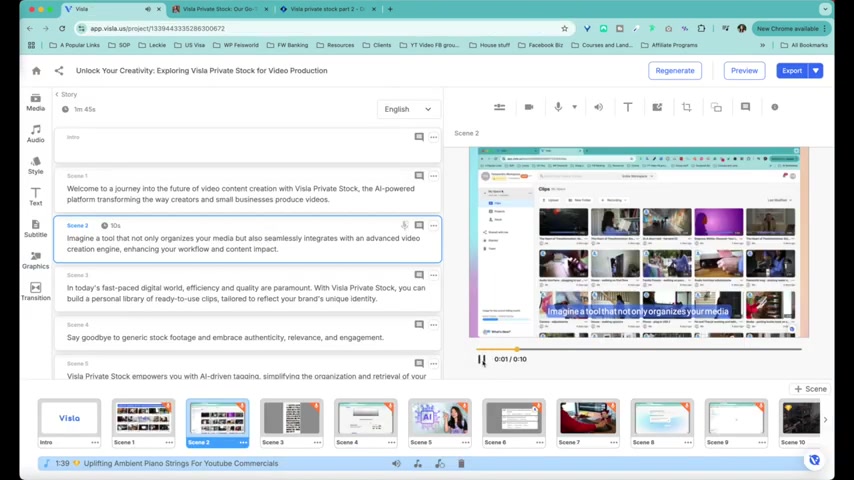This screenshot has width=854, height=480.
Task: Open the language dropdown showing English
Action: [408, 110]
